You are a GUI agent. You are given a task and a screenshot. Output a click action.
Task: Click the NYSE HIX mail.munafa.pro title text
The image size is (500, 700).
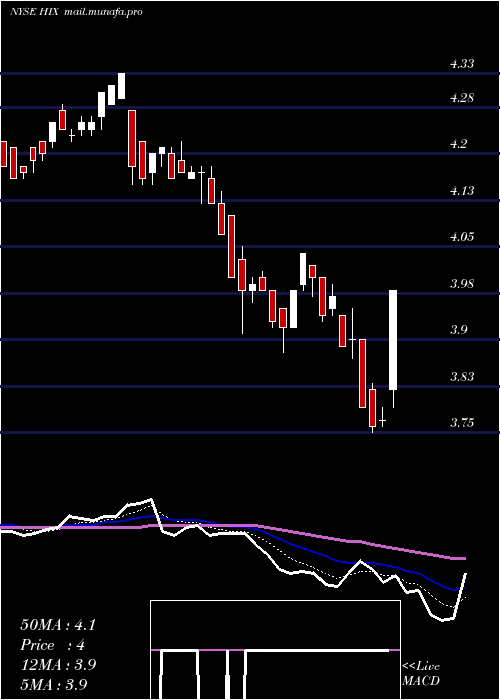pyautogui.click(x=76, y=12)
